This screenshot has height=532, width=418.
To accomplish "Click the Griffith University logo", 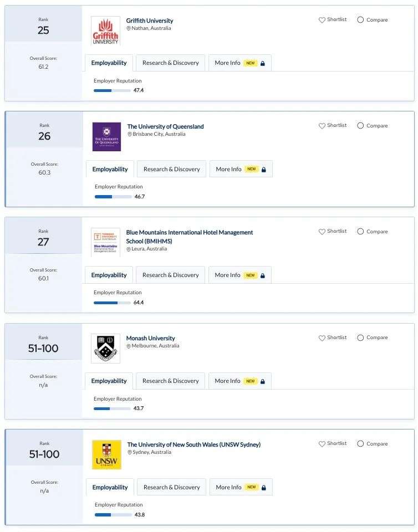I will coord(105,31).
